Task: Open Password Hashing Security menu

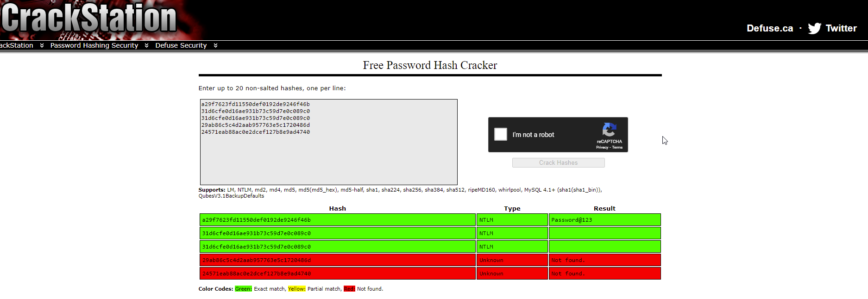Action: tap(94, 45)
